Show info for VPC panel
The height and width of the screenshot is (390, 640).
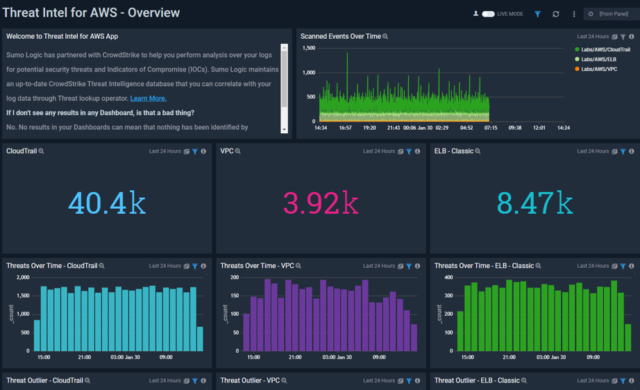pos(417,151)
